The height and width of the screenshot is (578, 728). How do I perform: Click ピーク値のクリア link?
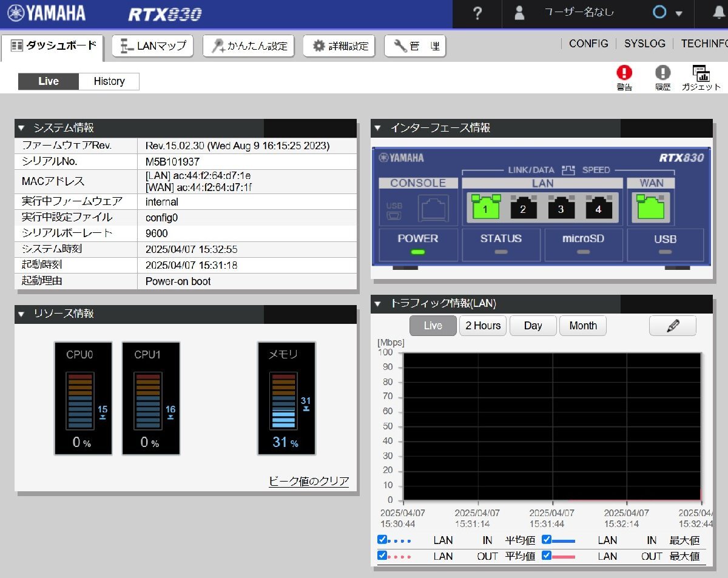pos(309,482)
